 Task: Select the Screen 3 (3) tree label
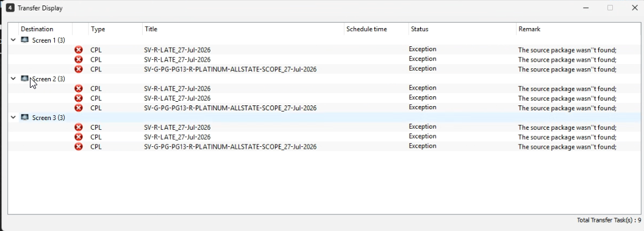48,118
